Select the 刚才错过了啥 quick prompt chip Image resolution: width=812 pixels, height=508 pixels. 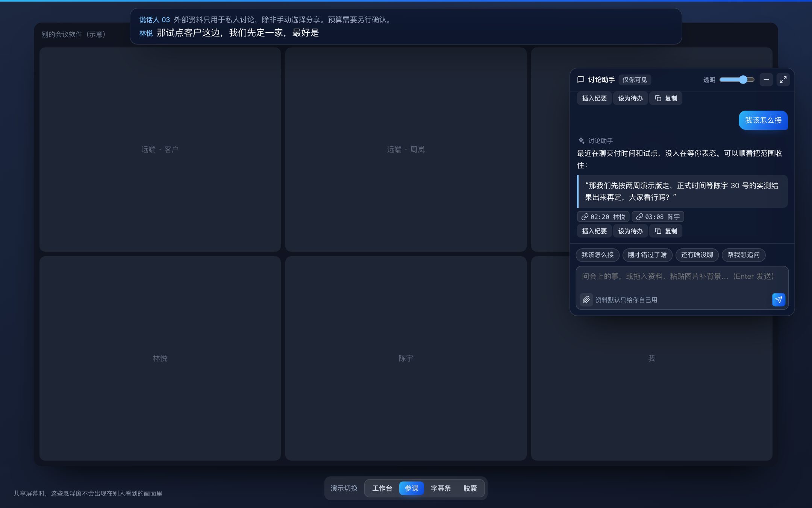pos(647,255)
